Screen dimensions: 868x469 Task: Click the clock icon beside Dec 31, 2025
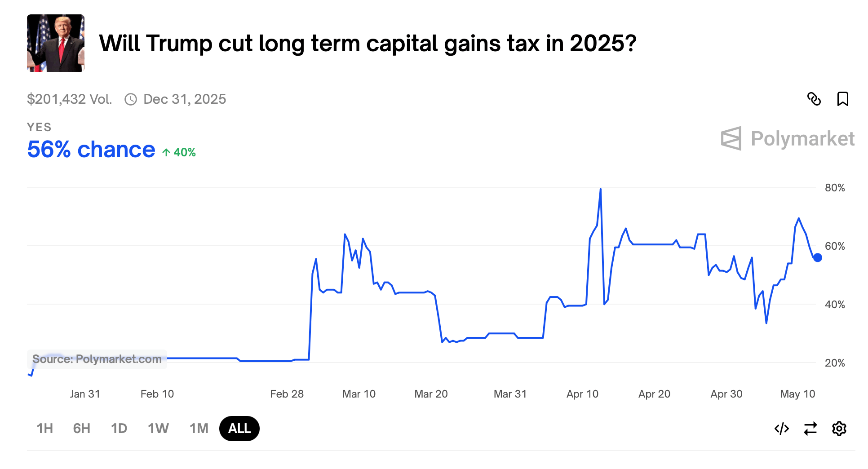tap(131, 99)
